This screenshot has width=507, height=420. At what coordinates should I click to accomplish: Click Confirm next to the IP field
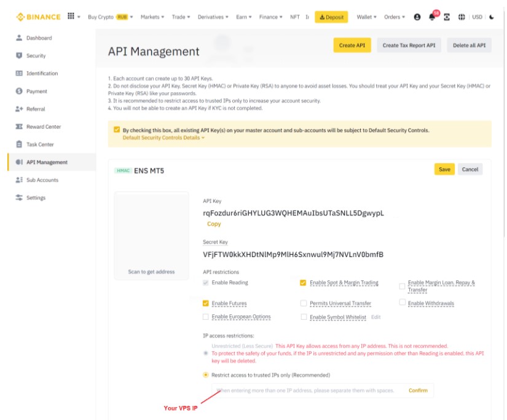(418, 390)
